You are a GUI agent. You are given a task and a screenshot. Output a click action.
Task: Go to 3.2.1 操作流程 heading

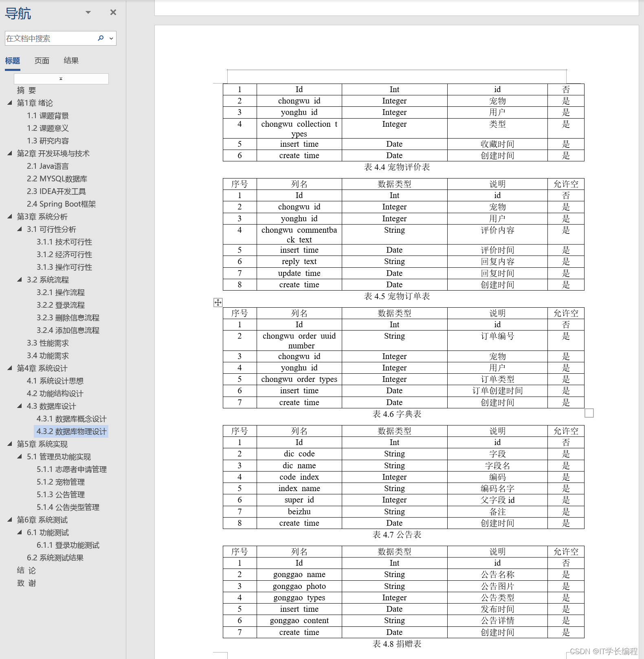click(61, 293)
